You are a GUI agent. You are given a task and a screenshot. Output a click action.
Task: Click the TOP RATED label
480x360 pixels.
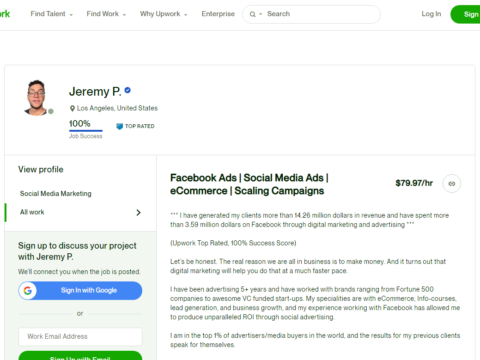140,126
